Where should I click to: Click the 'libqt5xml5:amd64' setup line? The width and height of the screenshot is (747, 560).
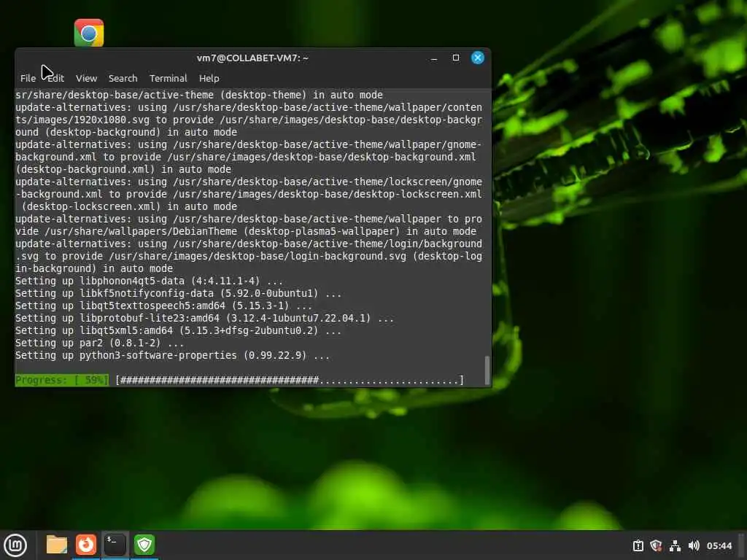point(178,330)
